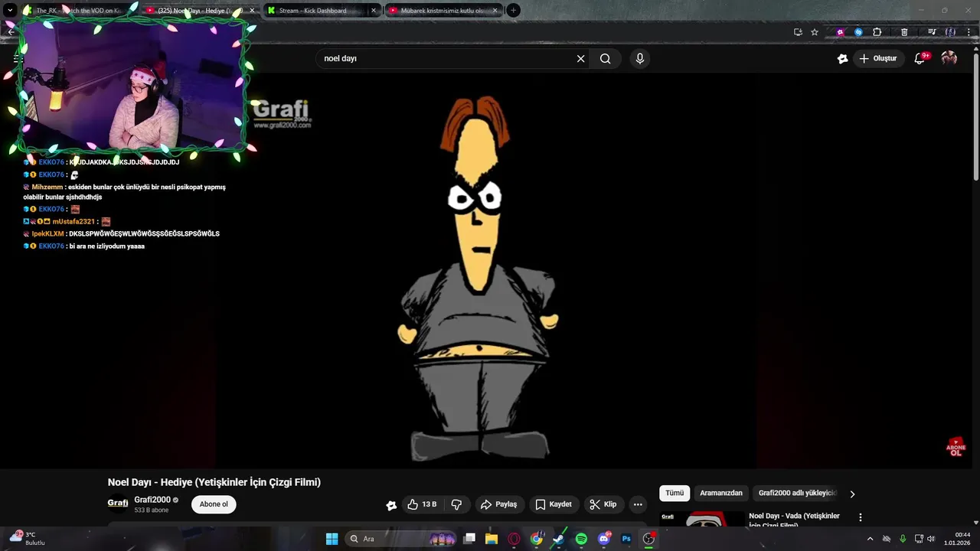
Task: Open the weather widget showing 3°C Bulutlu
Action: 28,539
